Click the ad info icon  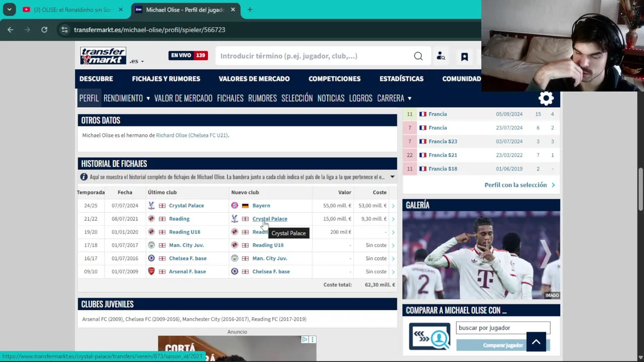pyautogui.click(x=305, y=340)
